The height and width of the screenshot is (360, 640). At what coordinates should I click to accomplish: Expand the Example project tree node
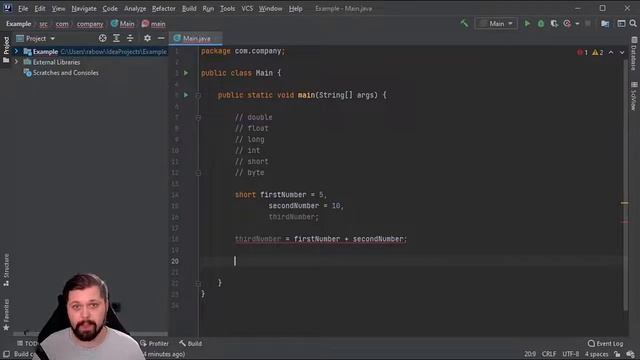pos(16,51)
